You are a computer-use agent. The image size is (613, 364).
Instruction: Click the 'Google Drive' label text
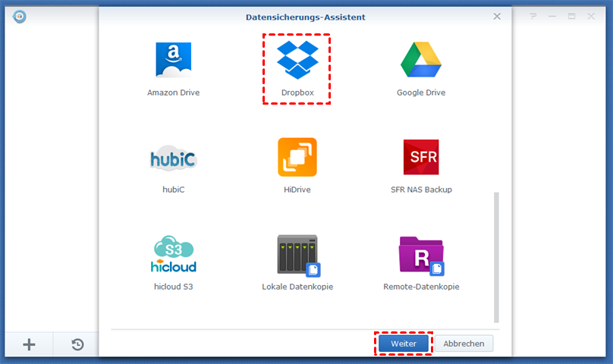(421, 93)
